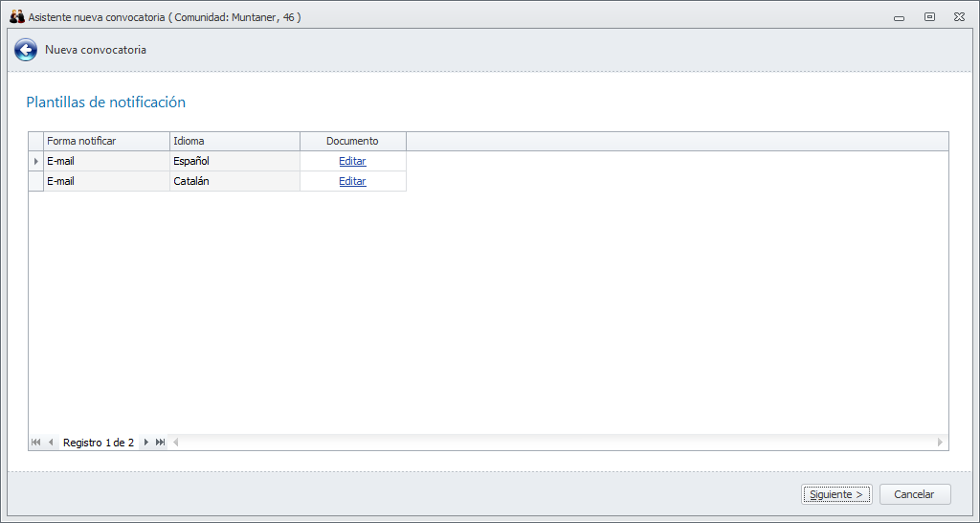Click horizontal scrollbar right arrow
This screenshot has width=980, height=523.
pos(940,443)
